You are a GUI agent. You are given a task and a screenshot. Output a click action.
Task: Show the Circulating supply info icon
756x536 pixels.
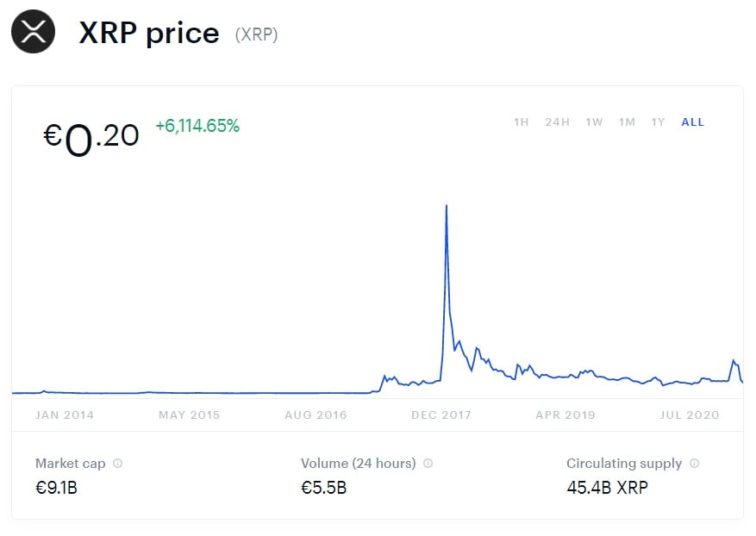tap(695, 464)
